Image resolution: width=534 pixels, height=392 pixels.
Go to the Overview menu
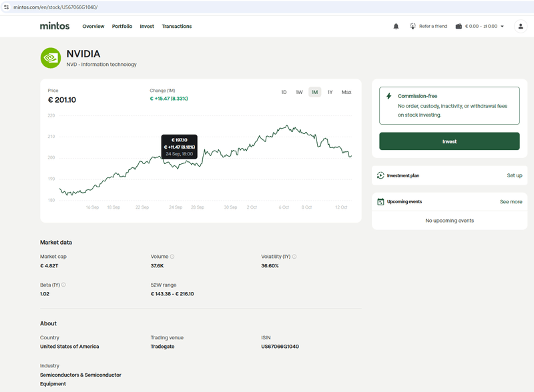click(93, 26)
